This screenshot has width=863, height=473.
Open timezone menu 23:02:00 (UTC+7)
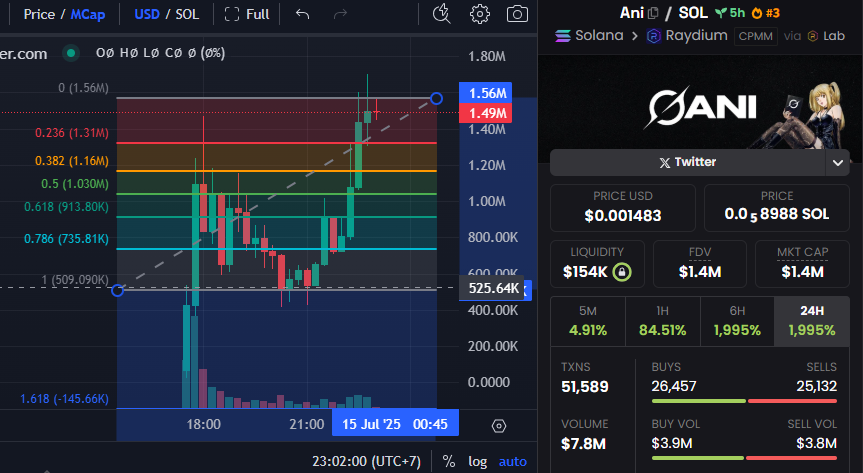point(367,461)
